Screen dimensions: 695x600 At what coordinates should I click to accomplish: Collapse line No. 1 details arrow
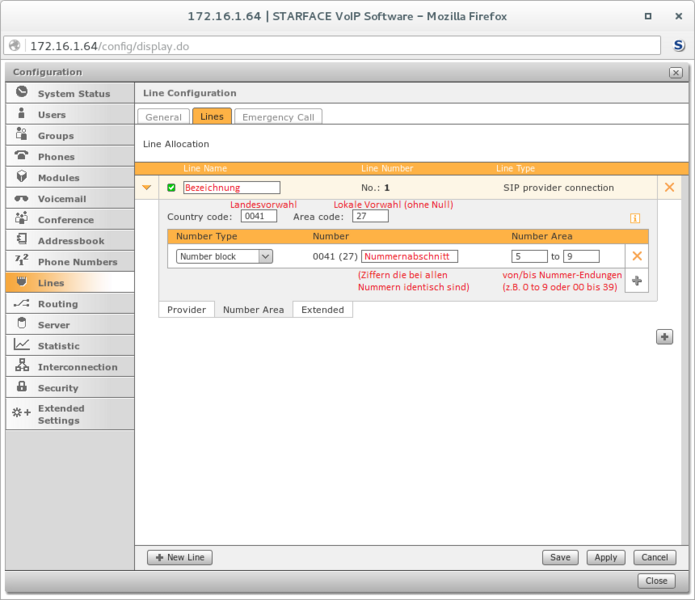click(147, 188)
